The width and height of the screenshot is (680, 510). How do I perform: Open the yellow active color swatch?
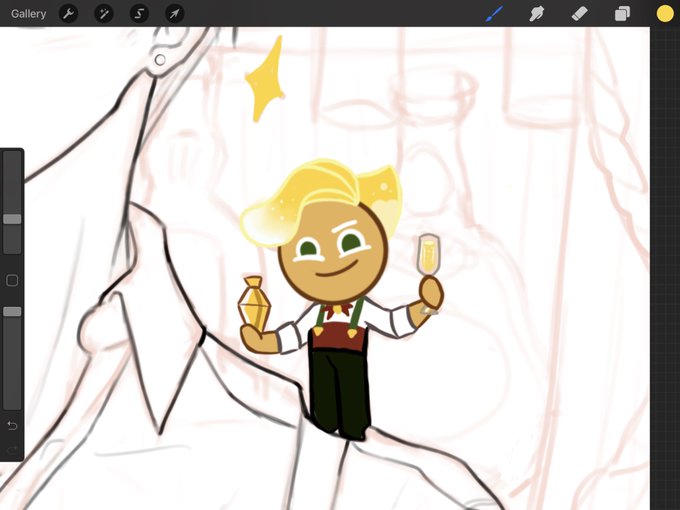[665, 14]
